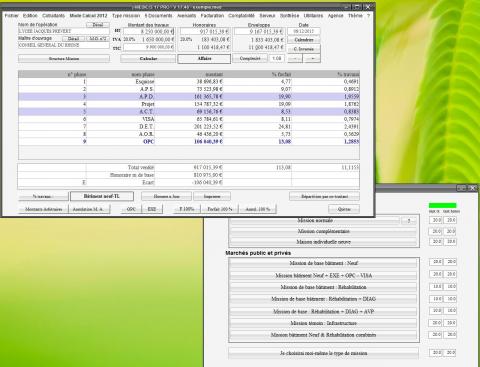This screenshot has width=480, height=367.
Task: Choose Mission de base bâtiment : Neuf
Action: point(324,263)
